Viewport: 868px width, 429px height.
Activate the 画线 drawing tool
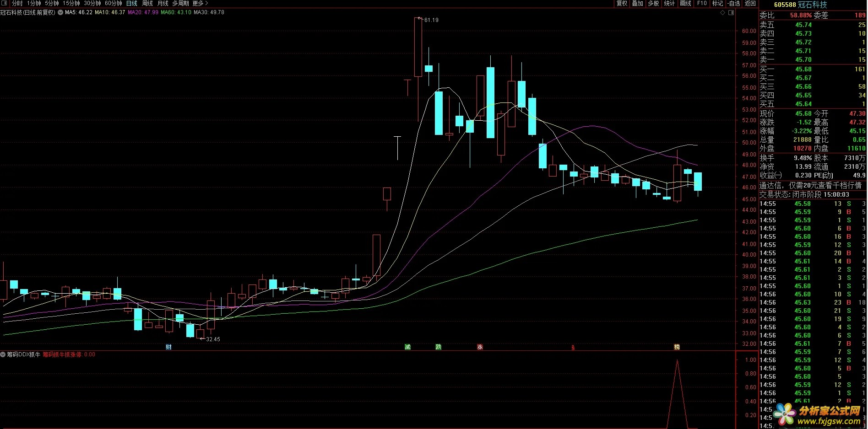pos(685,3)
